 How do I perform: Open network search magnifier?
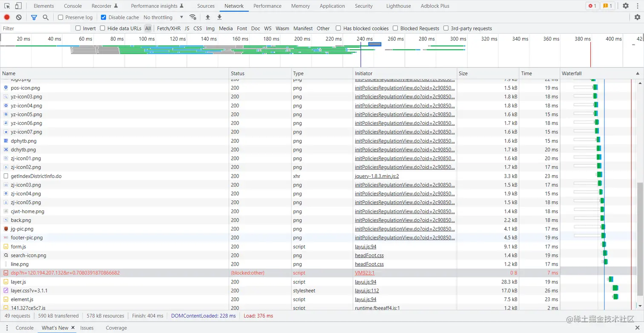(x=46, y=17)
